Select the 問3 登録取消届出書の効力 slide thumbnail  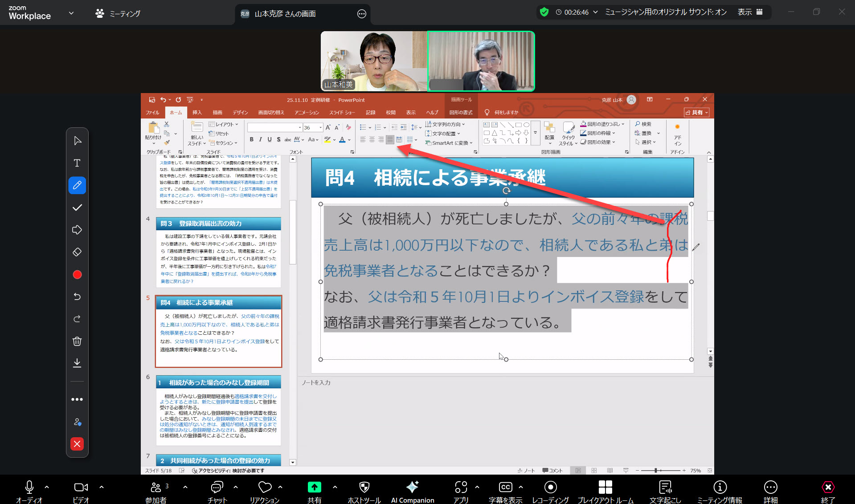(x=218, y=252)
